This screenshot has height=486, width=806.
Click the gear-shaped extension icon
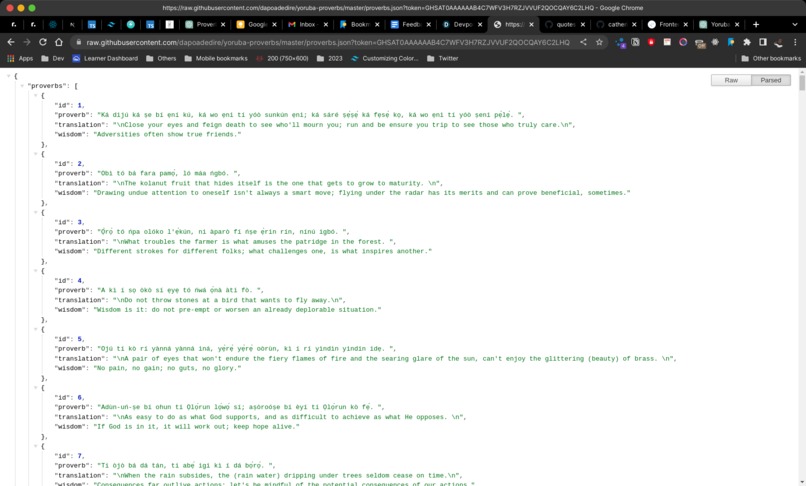click(x=715, y=42)
